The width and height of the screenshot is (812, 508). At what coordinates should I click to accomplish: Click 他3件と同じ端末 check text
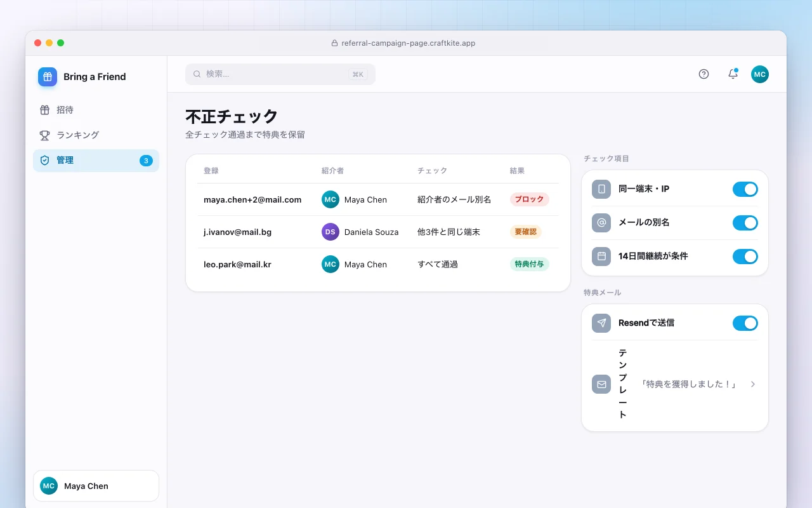pyautogui.click(x=449, y=232)
